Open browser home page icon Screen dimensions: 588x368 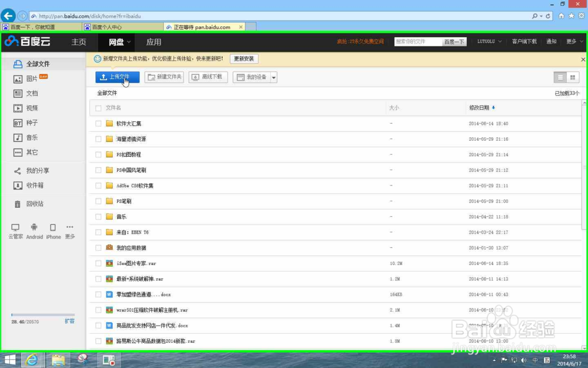pos(562,16)
